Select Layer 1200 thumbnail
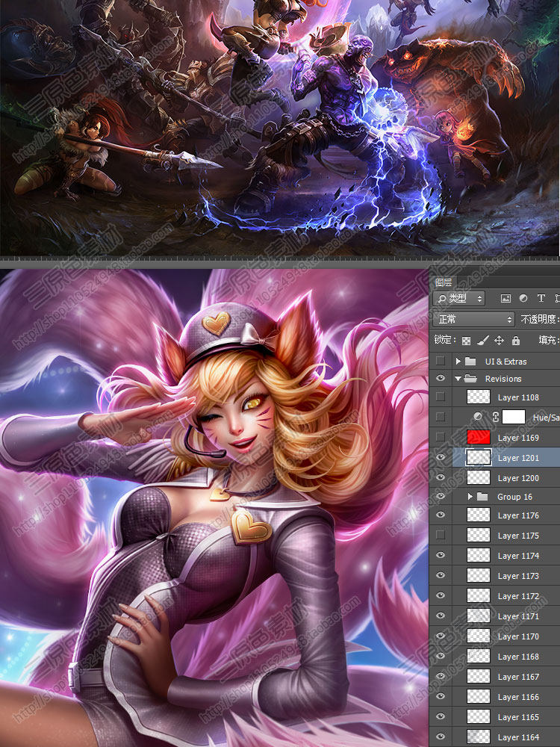560x747 pixels. [x=478, y=477]
